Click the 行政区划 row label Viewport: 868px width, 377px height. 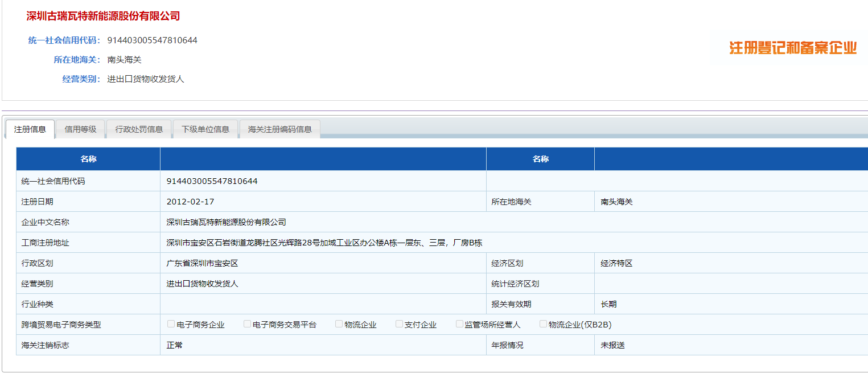tap(37, 263)
